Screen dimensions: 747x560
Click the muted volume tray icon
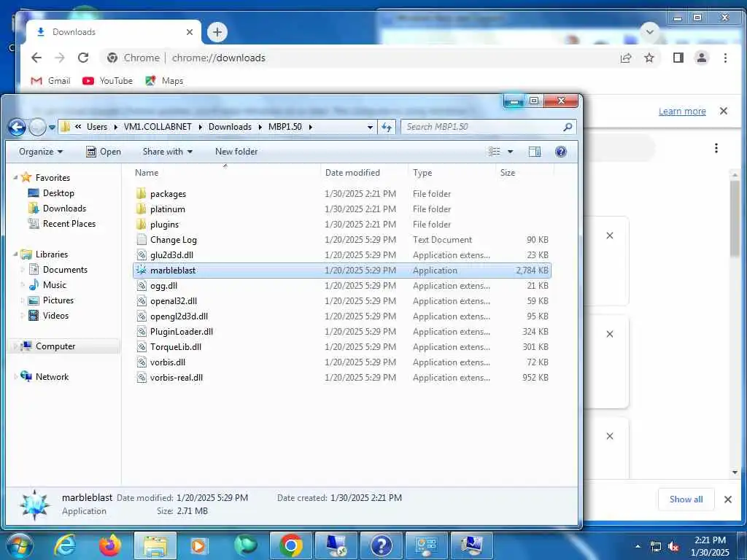tap(673, 547)
